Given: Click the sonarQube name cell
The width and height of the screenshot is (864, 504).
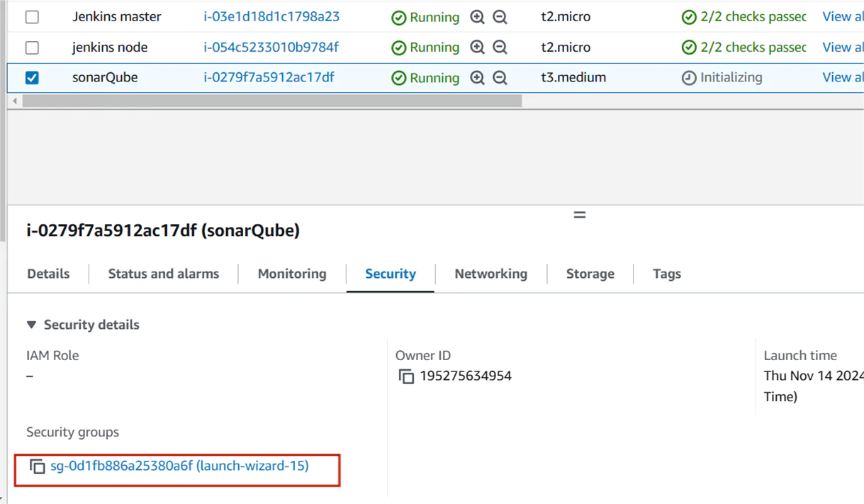Looking at the screenshot, I should tap(105, 77).
